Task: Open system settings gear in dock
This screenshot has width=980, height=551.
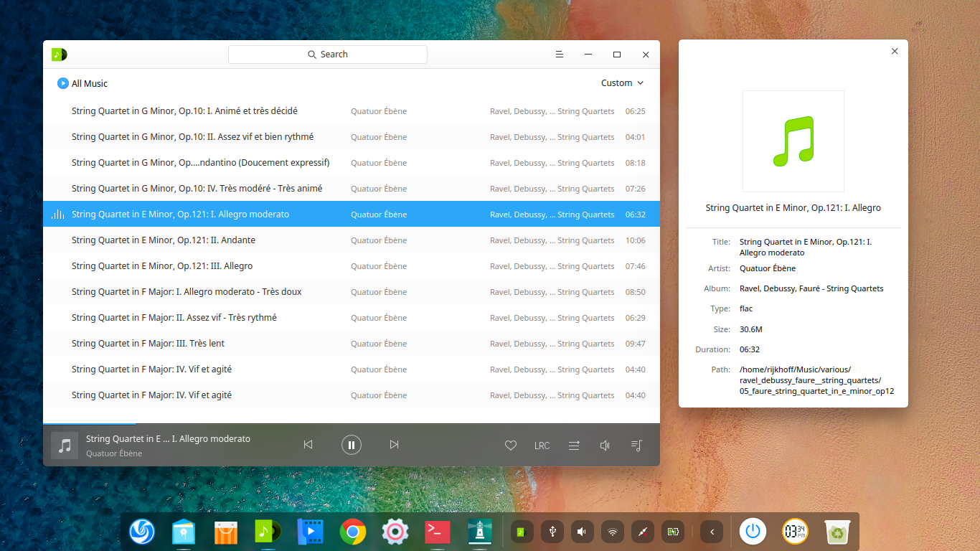Action: pyautogui.click(x=395, y=532)
